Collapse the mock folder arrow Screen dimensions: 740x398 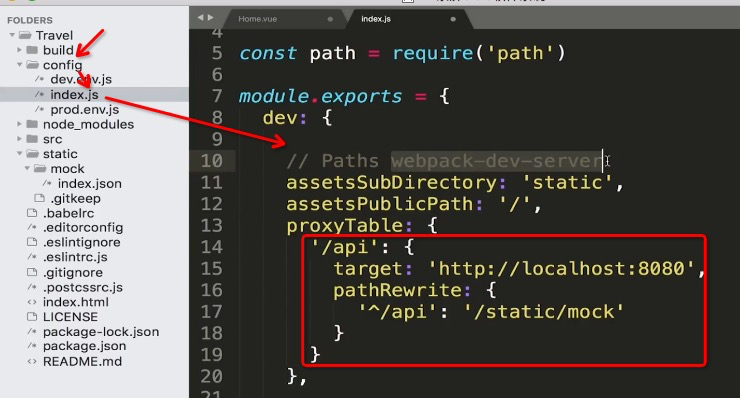[x=27, y=169]
